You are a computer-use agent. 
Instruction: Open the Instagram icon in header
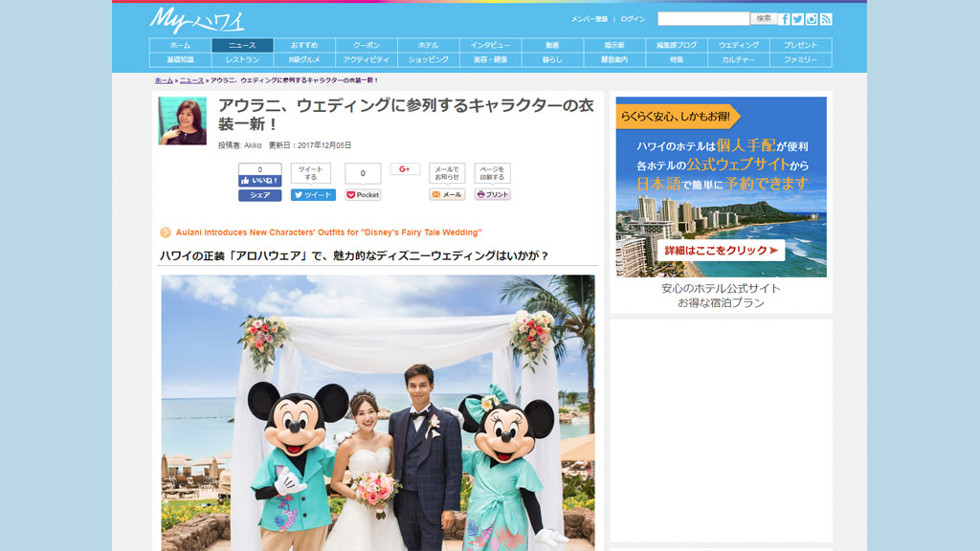coord(812,19)
